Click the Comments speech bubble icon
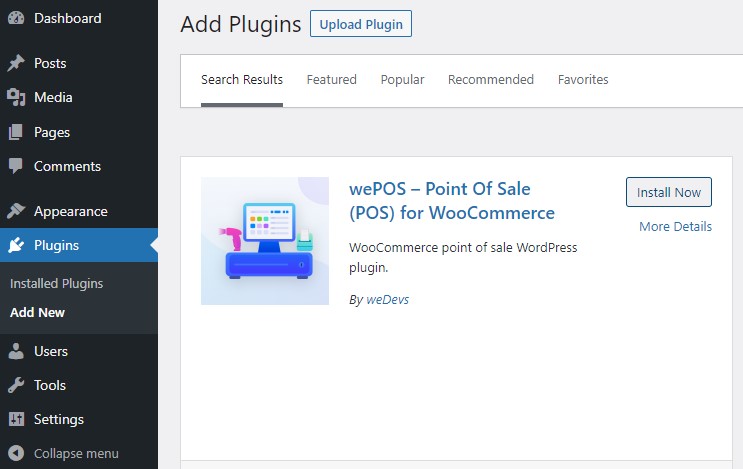The image size is (743, 469). pos(16,166)
